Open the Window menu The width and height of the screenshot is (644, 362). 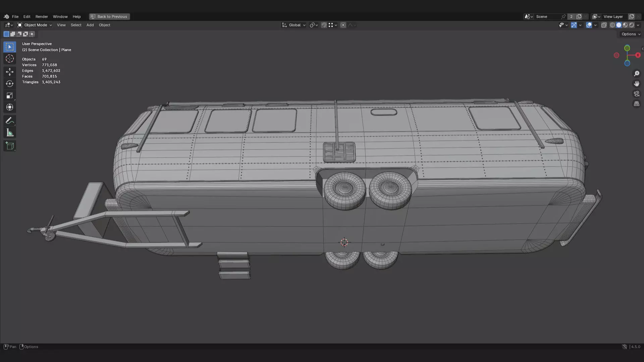[x=60, y=16]
